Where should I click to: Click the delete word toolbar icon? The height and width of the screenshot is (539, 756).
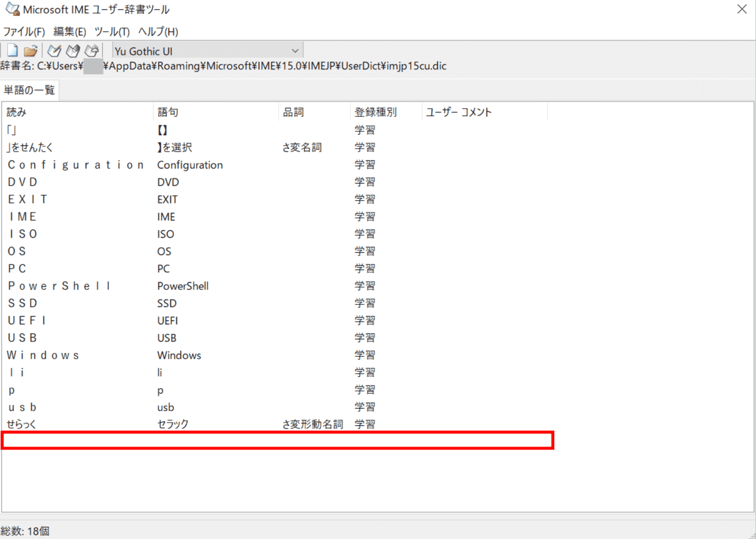coord(91,50)
